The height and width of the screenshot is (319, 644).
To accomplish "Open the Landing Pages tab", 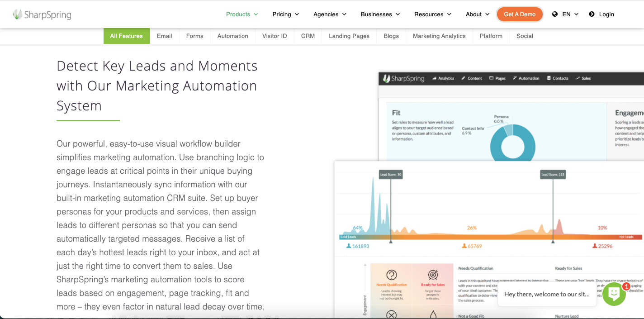I will coord(349,36).
